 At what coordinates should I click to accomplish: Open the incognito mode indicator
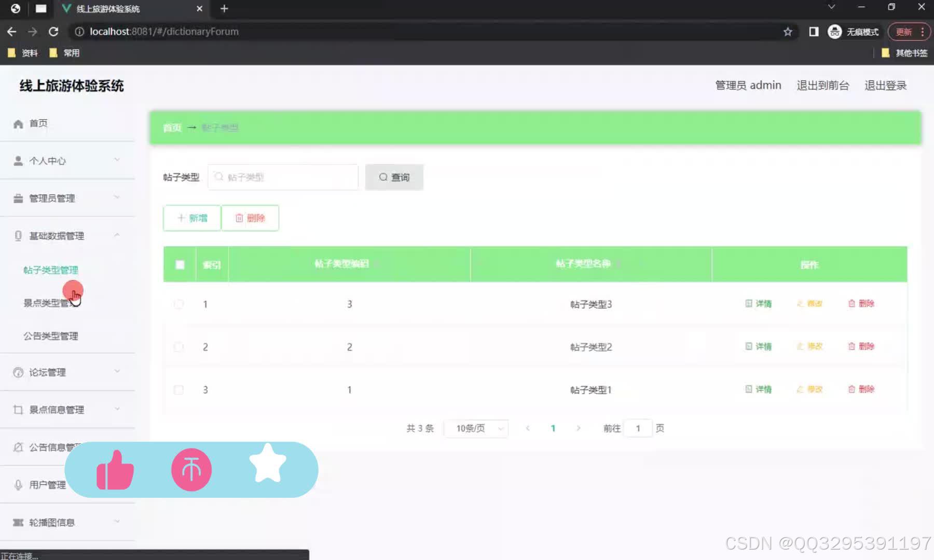coord(853,32)
